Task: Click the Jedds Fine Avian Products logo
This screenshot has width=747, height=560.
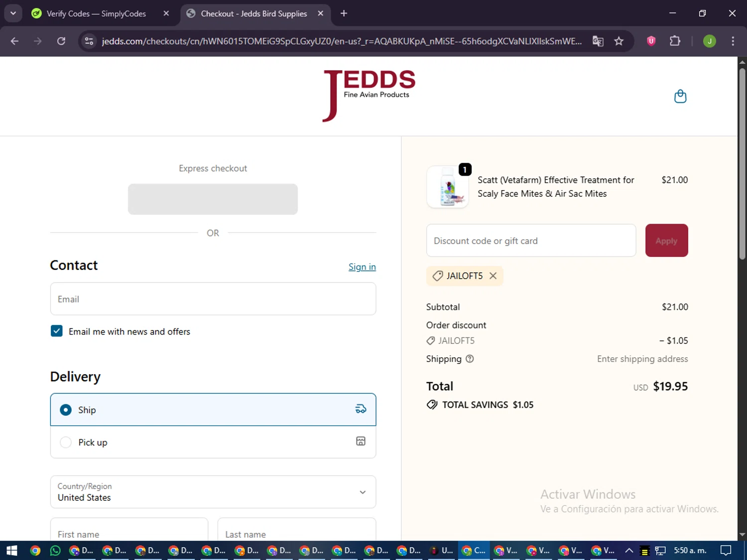Action: pyautogui.click(x=369, y=96)
